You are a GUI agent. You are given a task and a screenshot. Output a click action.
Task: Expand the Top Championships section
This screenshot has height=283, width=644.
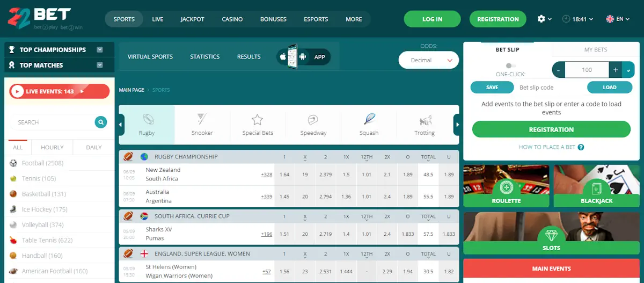click(x=100, y=49)
